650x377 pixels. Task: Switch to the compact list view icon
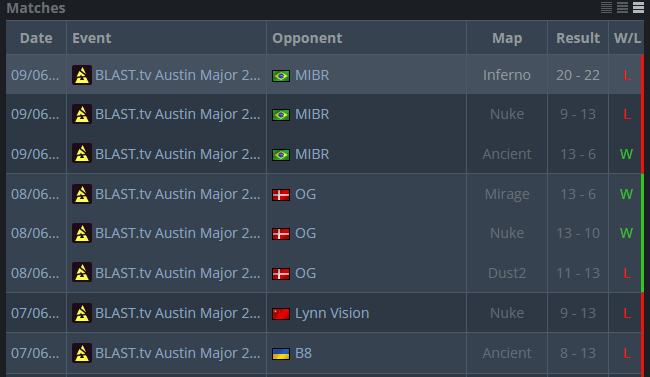coord(606,7)
